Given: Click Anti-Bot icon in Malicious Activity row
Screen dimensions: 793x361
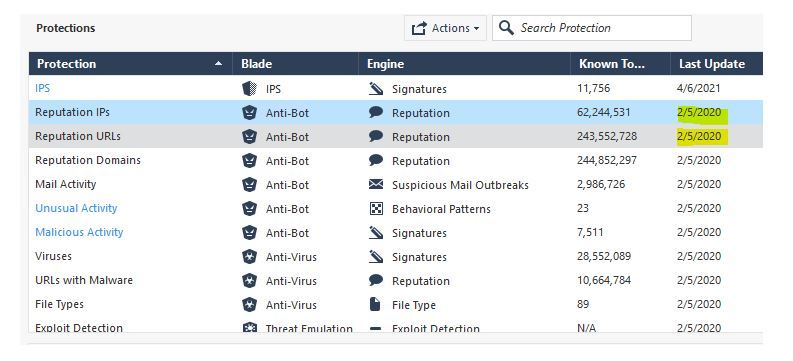Looking at the screenshot, I should pos(249,233).
